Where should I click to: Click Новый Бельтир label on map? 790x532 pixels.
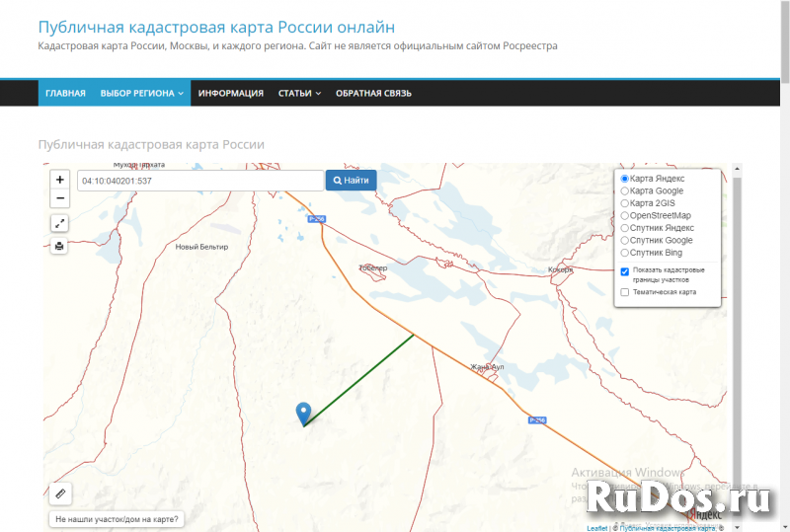[201, 247]
